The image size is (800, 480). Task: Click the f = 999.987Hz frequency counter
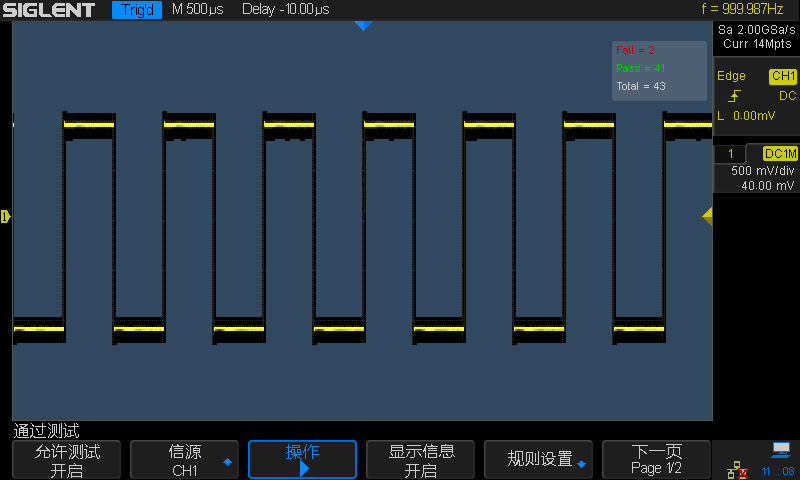[x=742, y=9]
